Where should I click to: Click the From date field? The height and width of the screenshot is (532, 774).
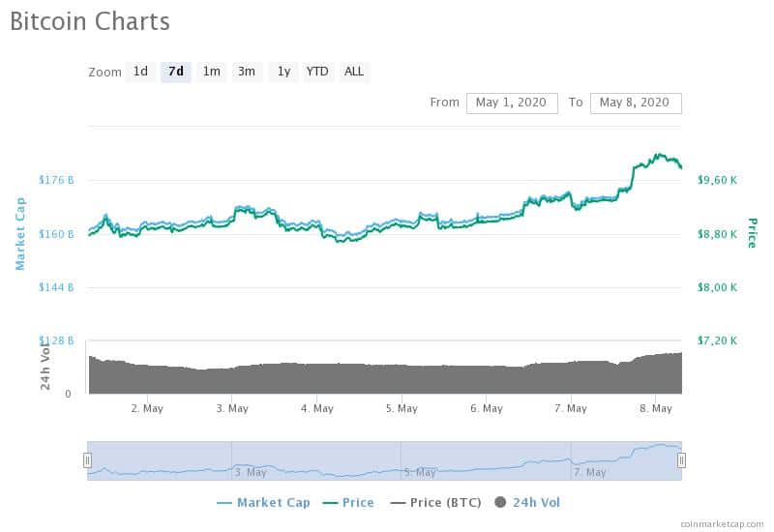click(512, 103)
